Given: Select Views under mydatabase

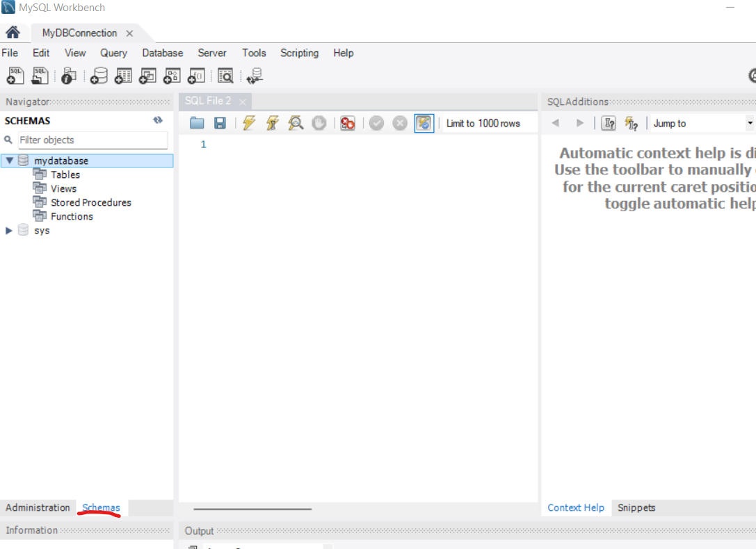Looking at the screenshot, I should click(64, 188).
